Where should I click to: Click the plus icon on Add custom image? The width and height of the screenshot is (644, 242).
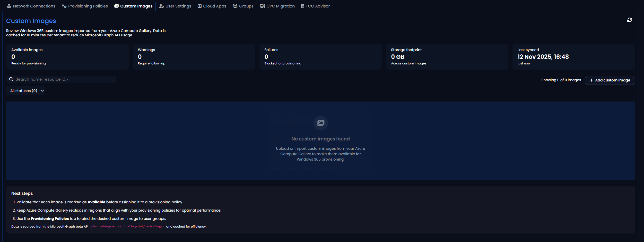tap(591, 80)
